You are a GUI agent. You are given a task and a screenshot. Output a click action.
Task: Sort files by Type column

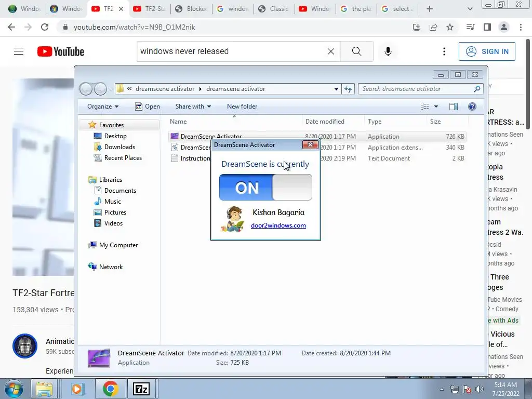pos(395,122)
